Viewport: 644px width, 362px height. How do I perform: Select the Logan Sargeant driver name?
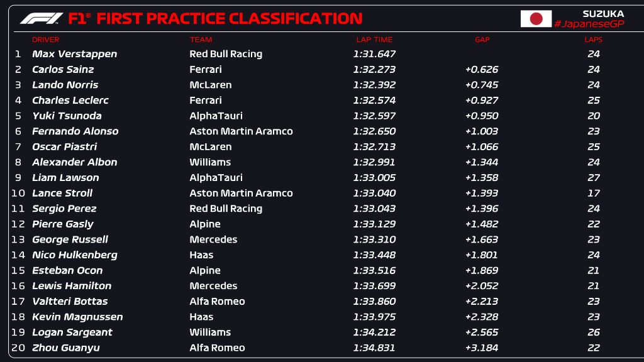click(x=72, y=332)
